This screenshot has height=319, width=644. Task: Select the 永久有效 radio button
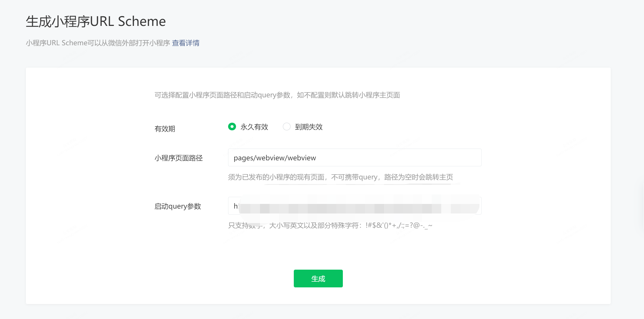click(232, 127)
